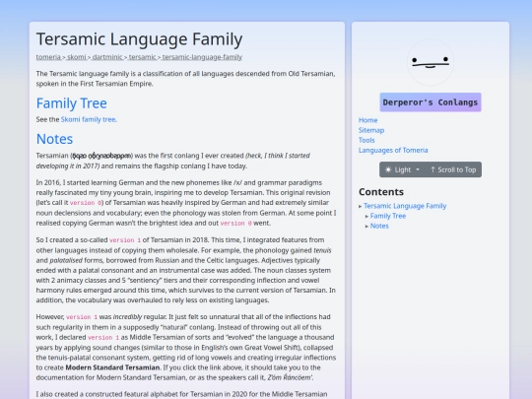Open the Light theme dropdown
This screenshot has height=399, width=532.
(x=402, y=169)
